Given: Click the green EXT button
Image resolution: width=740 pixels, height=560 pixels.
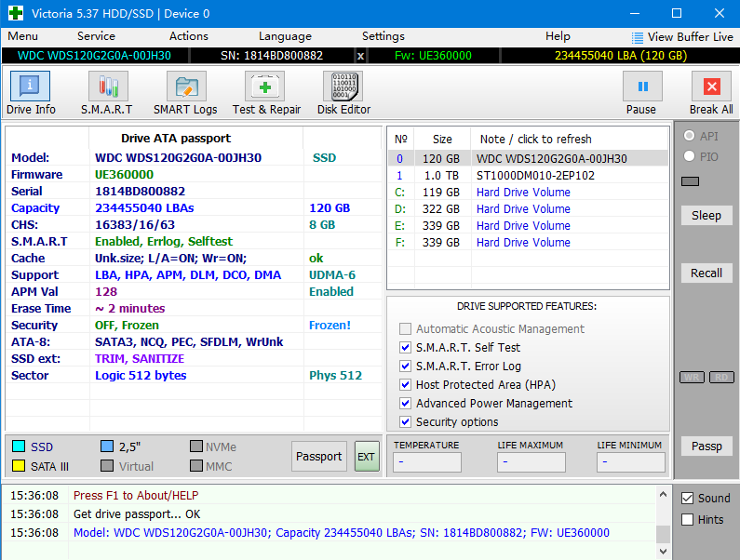Looking at the screenshot, I should click(367, 457).
